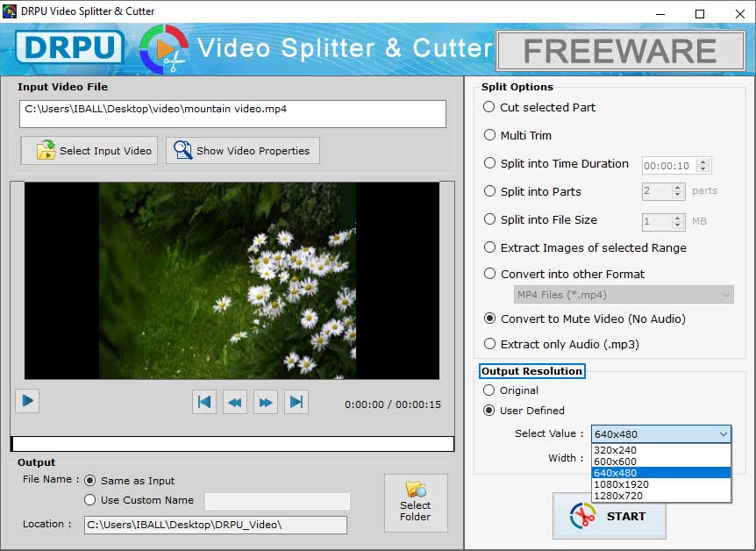The height and width of the screenshot is (551, 756).
Task: Decrease the file size in MB
Action: click(678, 225)
